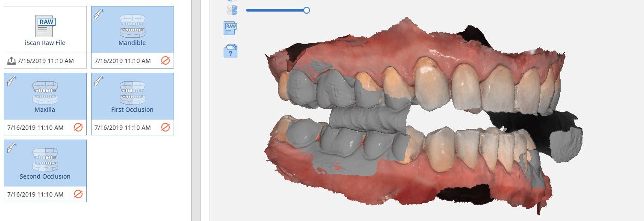The image size is (644, 221).
Task: Click the scanner wand icon on First Occlusion card
Action: click(98, 80)
